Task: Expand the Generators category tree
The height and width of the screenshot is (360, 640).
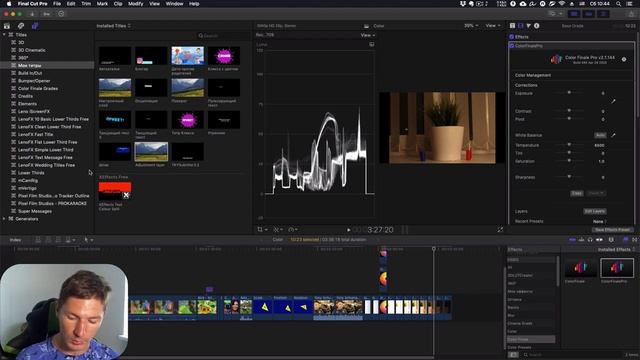Action: [x=4, y=219]
